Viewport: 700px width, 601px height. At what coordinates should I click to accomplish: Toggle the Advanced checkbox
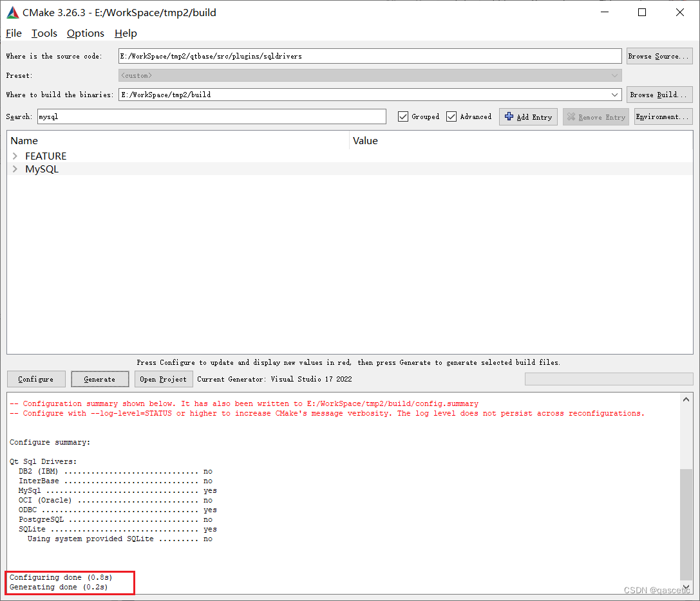click(x=451, y=116)
